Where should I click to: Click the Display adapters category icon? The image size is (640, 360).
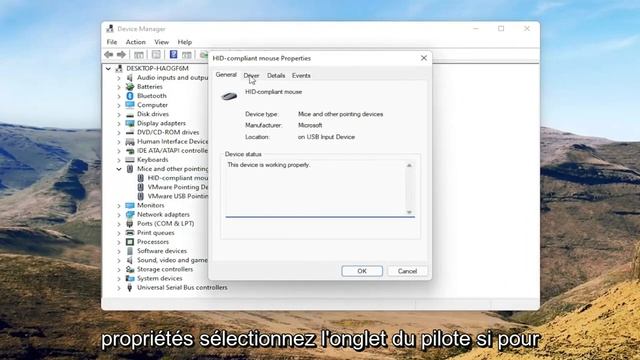coord(130,123)
